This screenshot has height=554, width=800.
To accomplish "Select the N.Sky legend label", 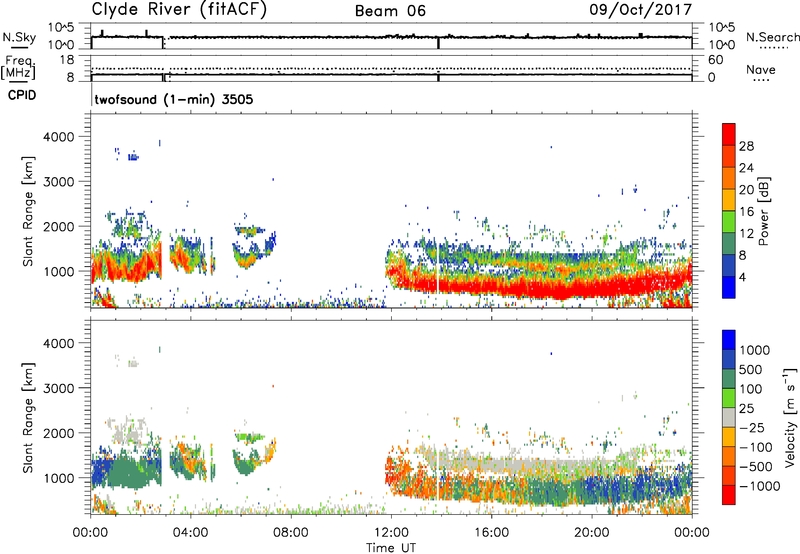I will 19,37.
